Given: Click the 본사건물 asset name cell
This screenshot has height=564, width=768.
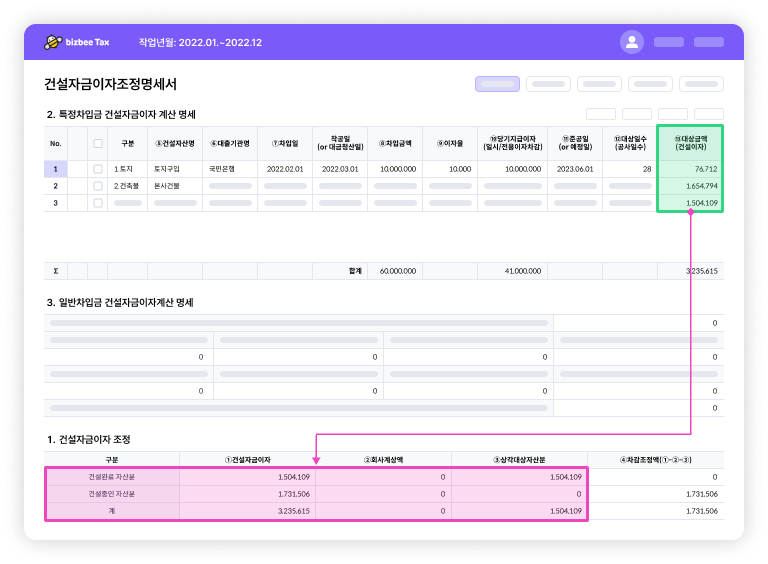Looking at the screenshot, I should [x=166, y=186].
